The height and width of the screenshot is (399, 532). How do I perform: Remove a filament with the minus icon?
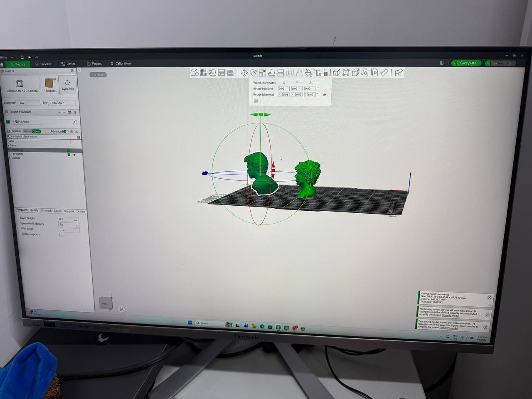pyautogui.click(x=64, y=112)
